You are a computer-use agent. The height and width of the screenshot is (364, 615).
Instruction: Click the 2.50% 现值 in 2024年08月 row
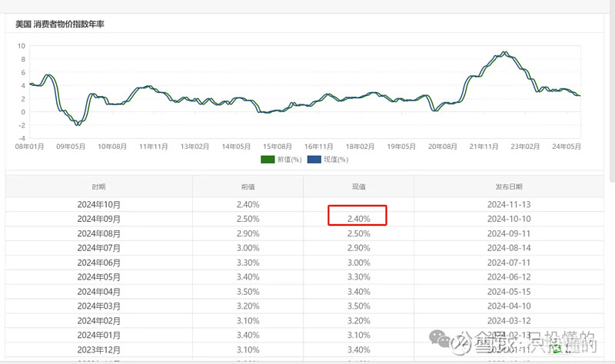(x=358, y=233)
